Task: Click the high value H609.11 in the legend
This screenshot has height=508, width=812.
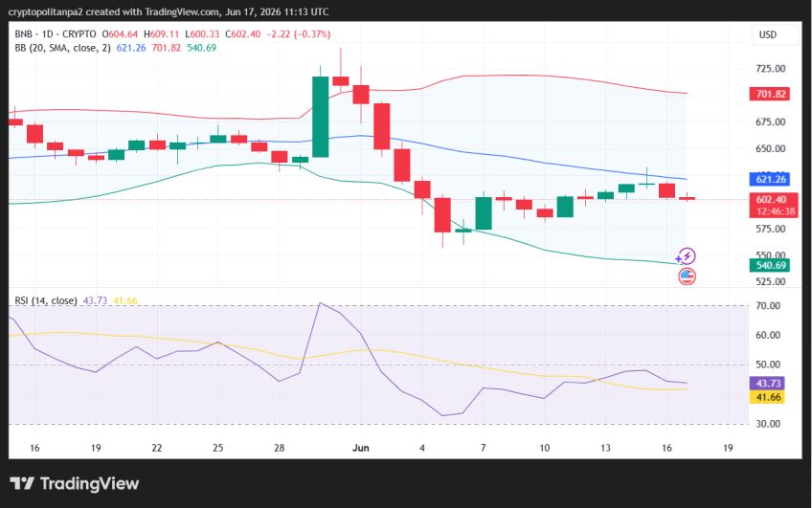Action: (x=162, y=34)
